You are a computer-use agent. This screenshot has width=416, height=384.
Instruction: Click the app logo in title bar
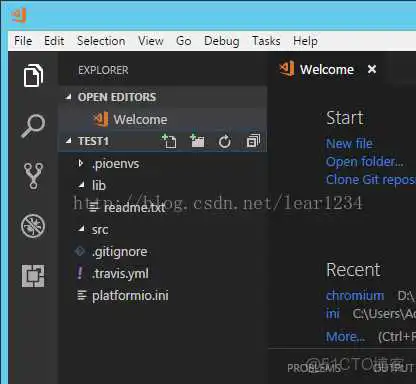pyautogui.click(x=18, y=15)
